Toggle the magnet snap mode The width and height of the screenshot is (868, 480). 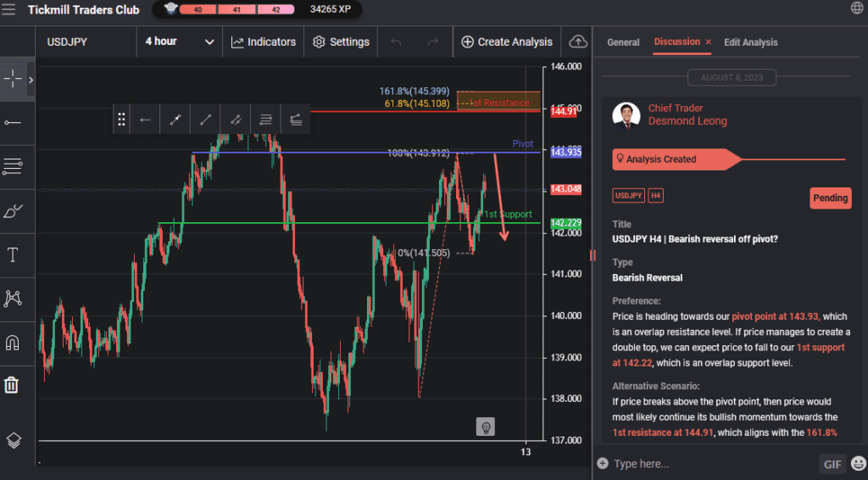pyautogui.click(x=13, y=343)
